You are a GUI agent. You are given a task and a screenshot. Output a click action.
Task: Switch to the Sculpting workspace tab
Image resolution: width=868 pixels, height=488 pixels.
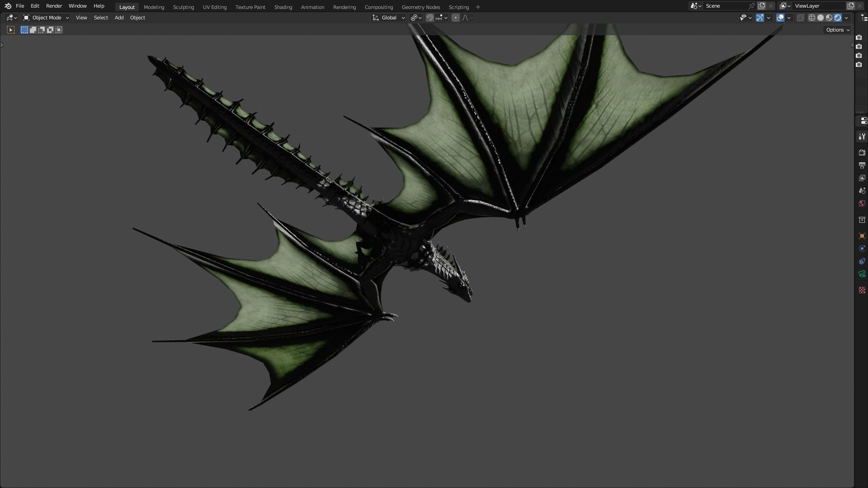point(183,7)
